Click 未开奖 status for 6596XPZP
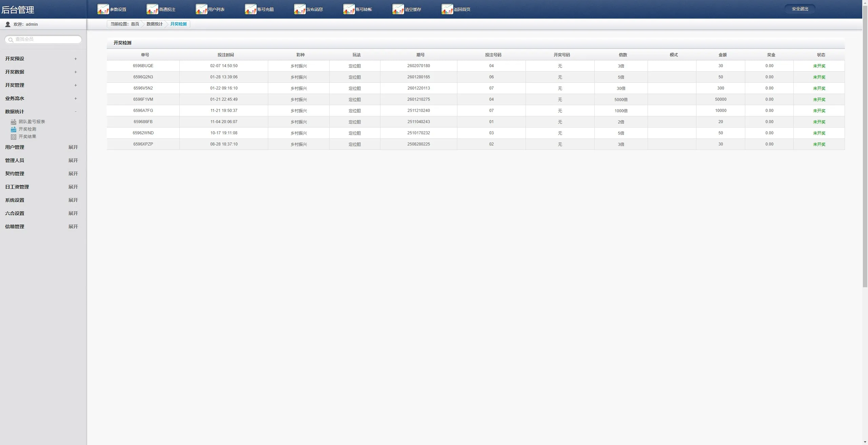Image resolution: width=868 pixels, height=445 pixels. pos(819,144)
